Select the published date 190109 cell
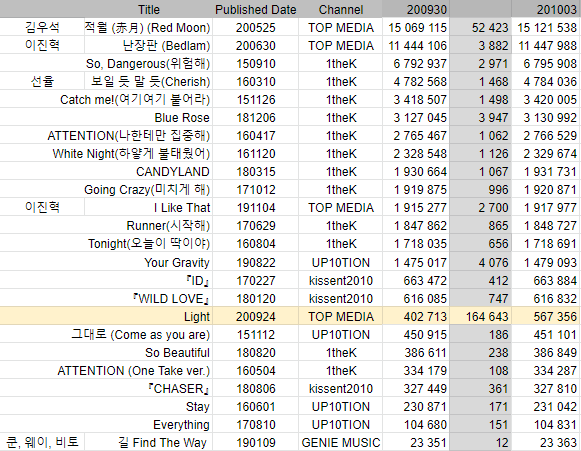 [256, 442]
